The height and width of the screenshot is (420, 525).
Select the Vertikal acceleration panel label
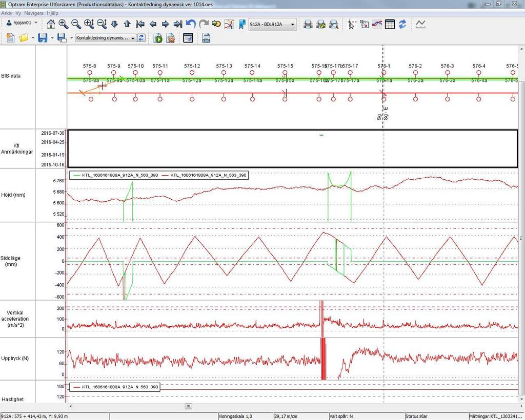15,319
